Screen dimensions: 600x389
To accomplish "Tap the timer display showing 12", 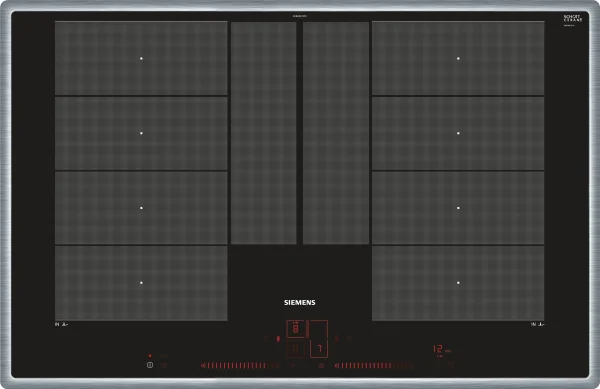I will coord(439,349).
